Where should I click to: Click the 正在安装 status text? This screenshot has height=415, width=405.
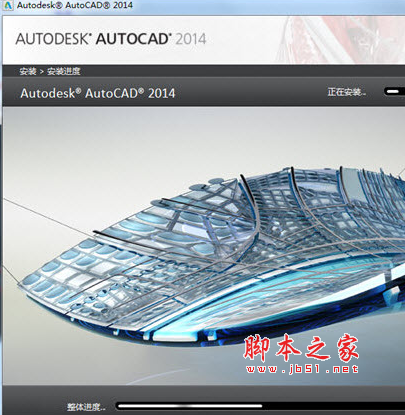point(347,92)
